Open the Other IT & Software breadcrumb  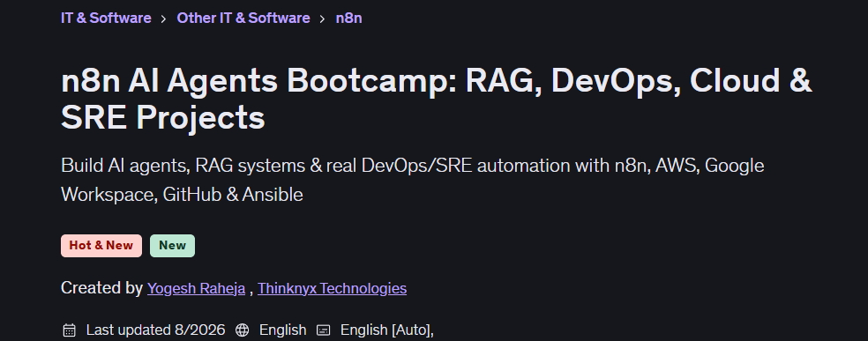pyautogui.click(x=243, y=19)
